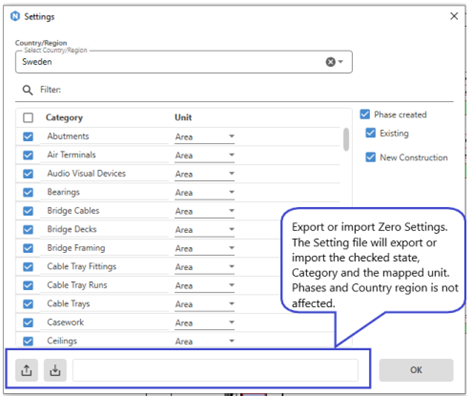Open unit dropdown for Casework

point(232,323)
